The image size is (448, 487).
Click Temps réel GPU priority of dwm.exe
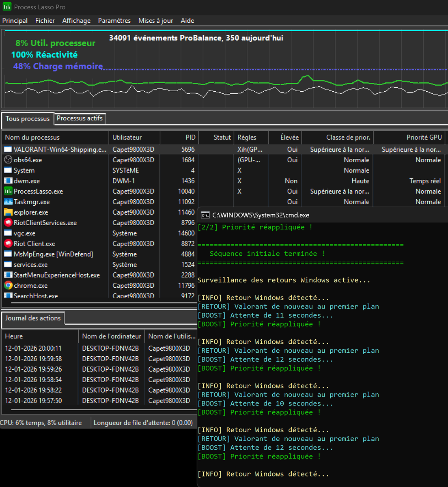click(425, 181)
